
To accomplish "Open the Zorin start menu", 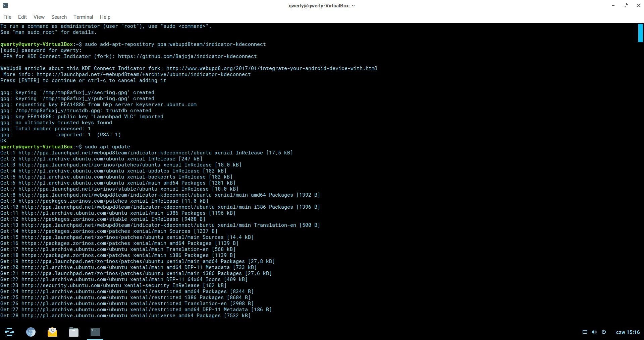I will [9, 332].
